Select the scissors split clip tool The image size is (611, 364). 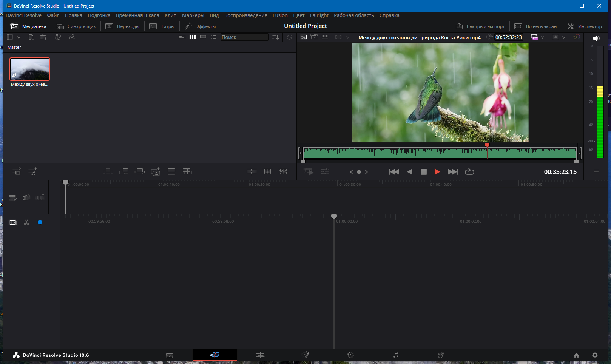[26, 222]
